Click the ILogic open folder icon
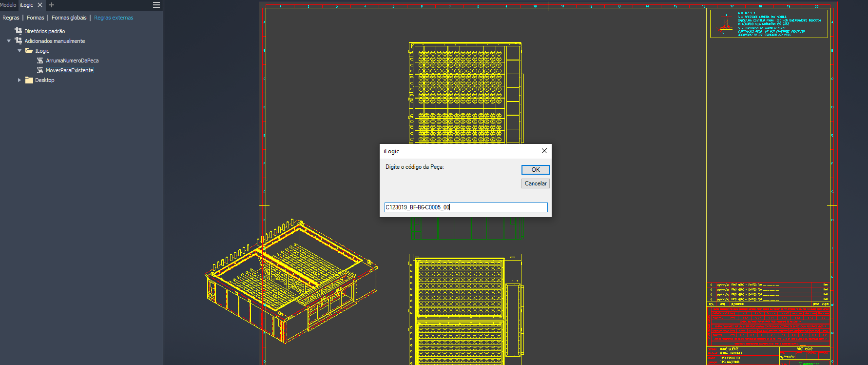Screen dimensions: 868x365 [x=29, y=51]
